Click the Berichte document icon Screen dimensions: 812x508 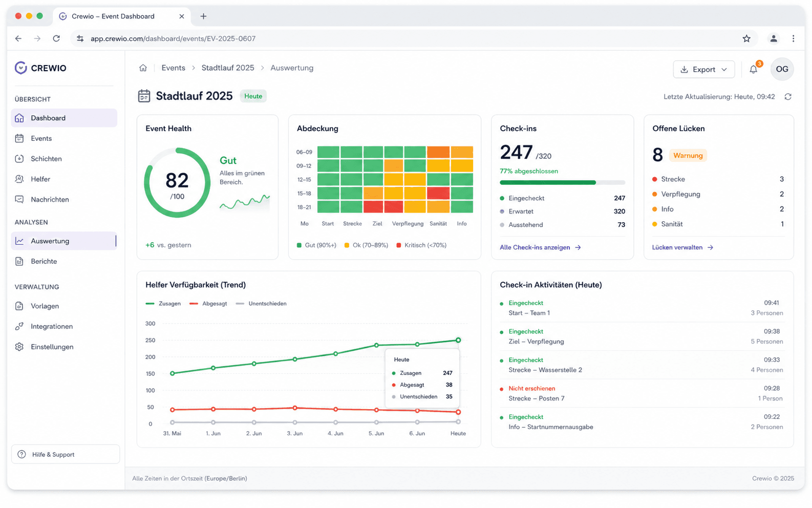tap(19, 261)
